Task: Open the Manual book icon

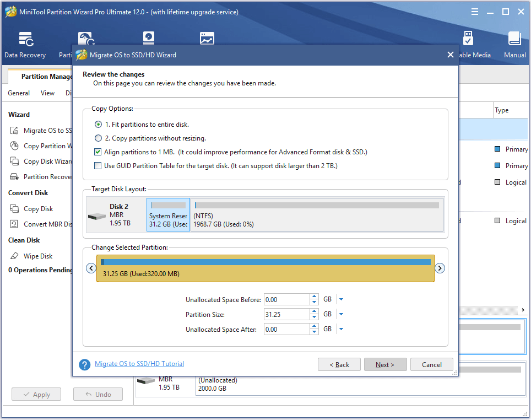Action: pyautogui.click(x=514, y=38)
